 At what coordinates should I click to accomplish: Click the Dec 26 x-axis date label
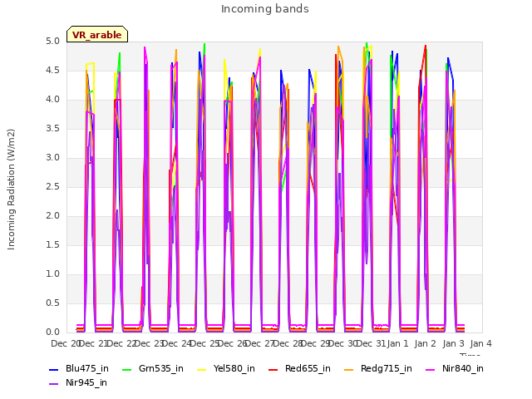(233, 344)
